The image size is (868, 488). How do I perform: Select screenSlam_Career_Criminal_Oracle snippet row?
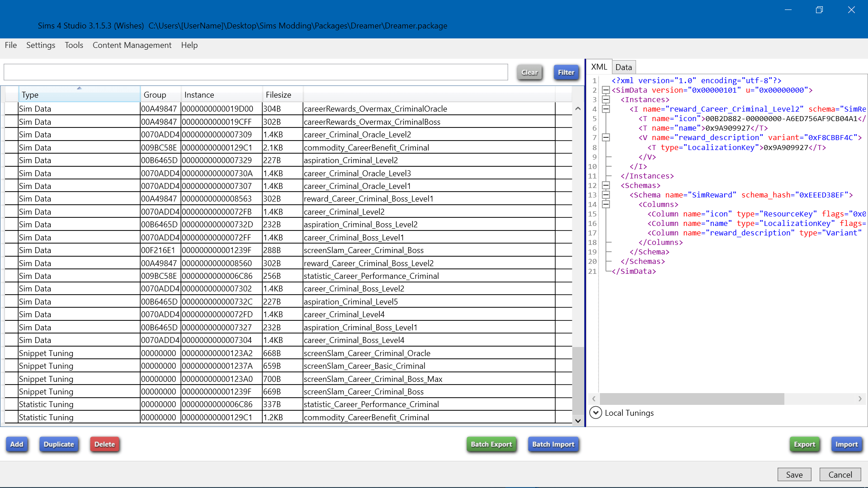[288, 353]
